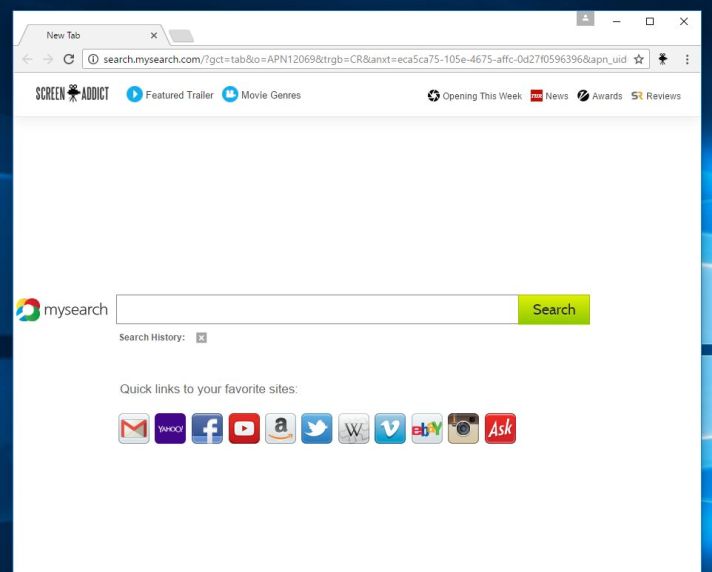Go back with the browser back arrow

tap(27, 59)
